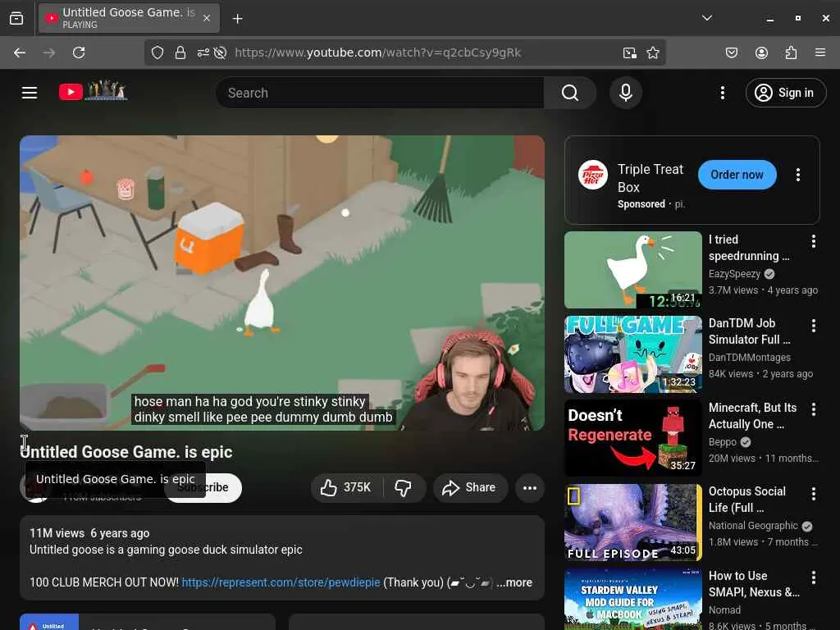Click the Pizza Hut logo
The height and width of the screenshot is (630, 840).
coord(592,175)
